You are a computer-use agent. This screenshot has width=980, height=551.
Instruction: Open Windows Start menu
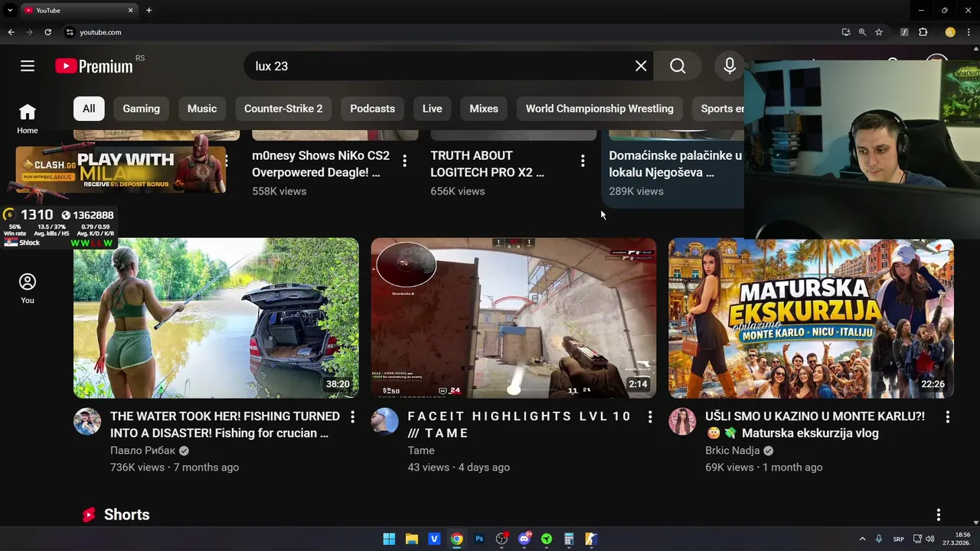click(x=389, y=539)
